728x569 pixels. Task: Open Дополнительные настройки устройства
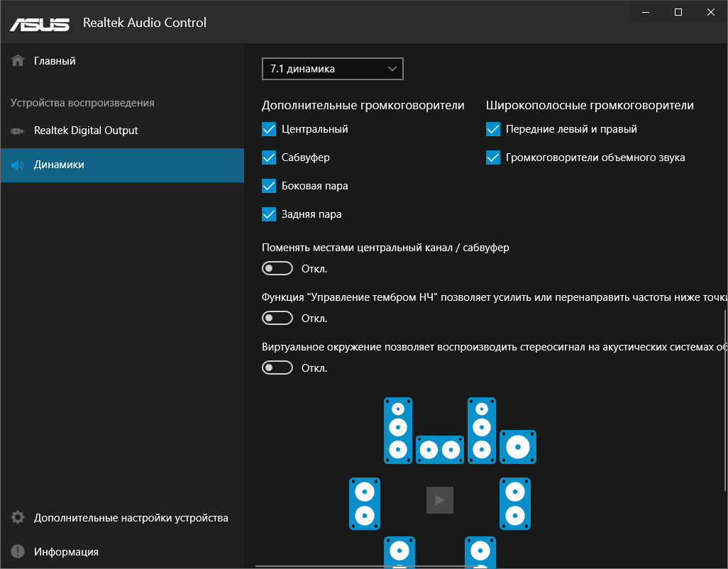click(122, 517)
